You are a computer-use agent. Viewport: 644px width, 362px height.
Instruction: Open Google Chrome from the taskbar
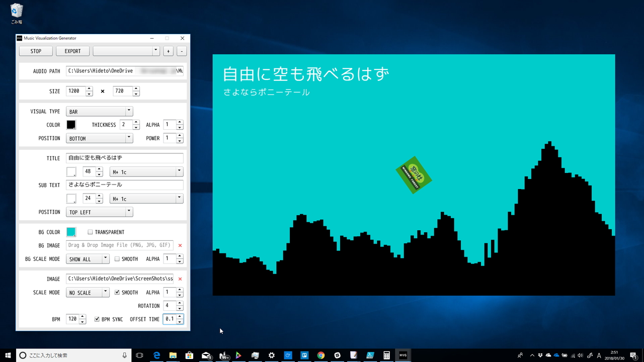click(320, 355)
